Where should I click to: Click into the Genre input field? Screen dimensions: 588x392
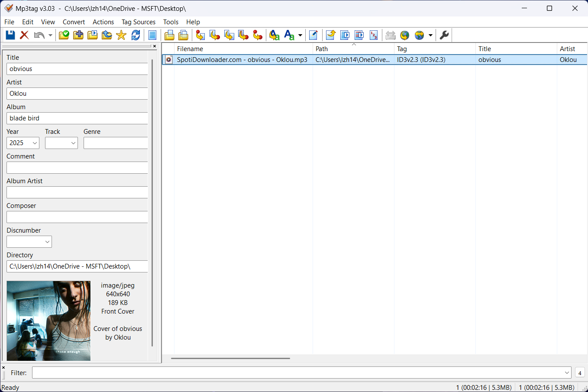pos(116,143)
